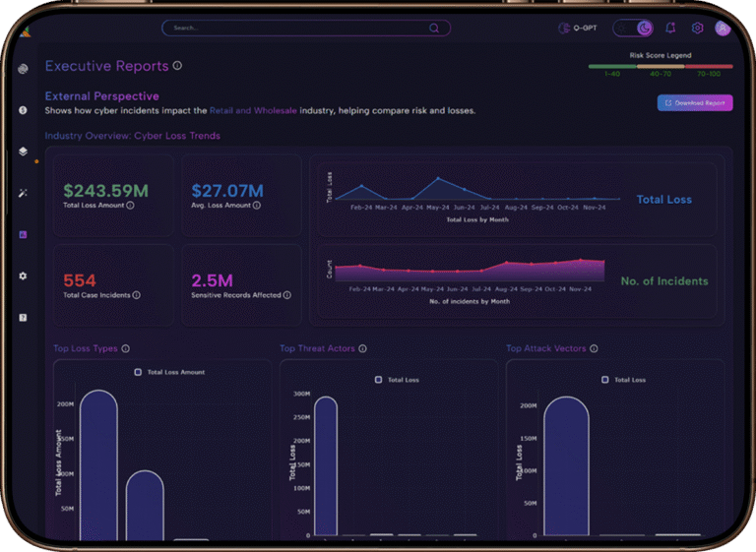Open the top bar settings gear
Viewport: 756px width, 552px height.
click(697, 29)
